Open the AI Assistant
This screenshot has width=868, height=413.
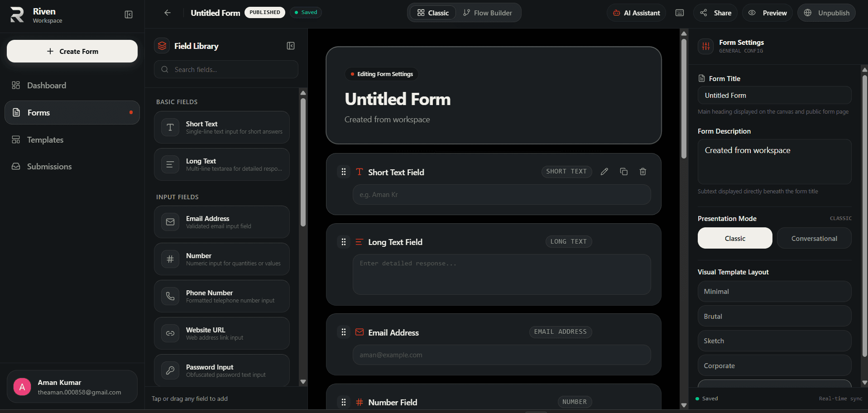point(636,13)
